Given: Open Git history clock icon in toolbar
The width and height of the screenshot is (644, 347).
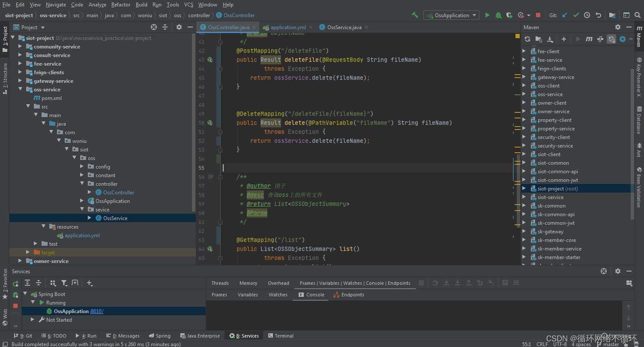Looking at the screenshot, I should [x=587, y=15].
